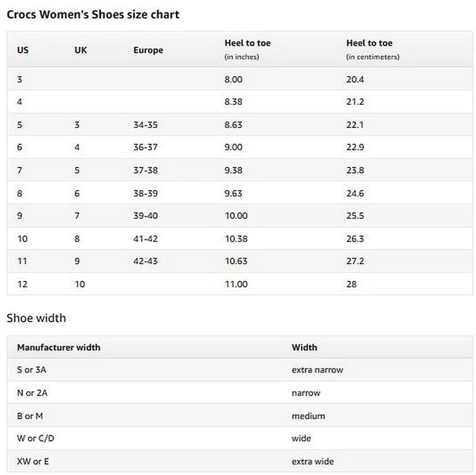Viewport: 476px width, 475px height.
Task: Click the 20.4 centimeters value
Action: point(355,80)
